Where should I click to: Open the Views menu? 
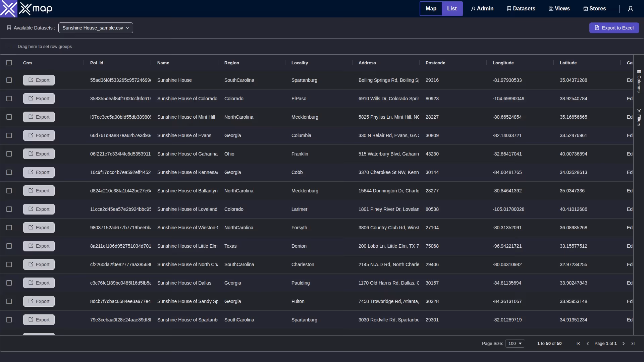point(559,9)
